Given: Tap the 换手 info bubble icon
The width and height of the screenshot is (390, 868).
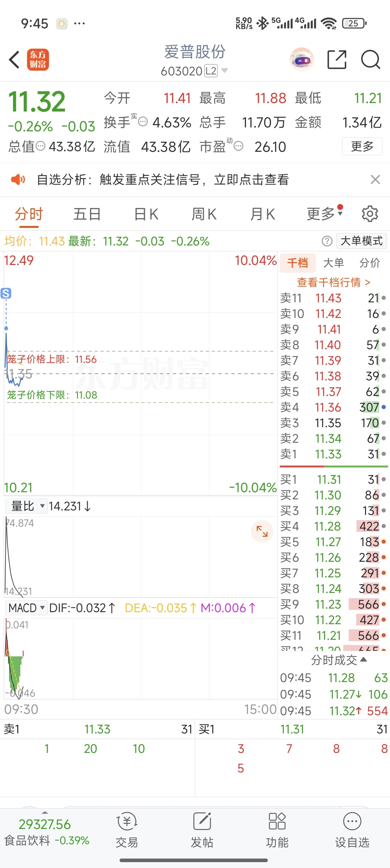Looking at the screenshot, I should pyautogui.click(x=143, y=122).
